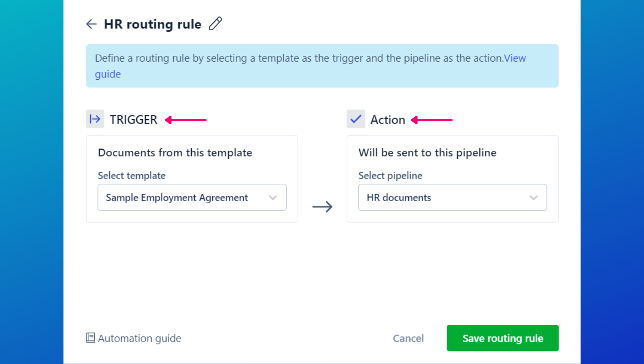The image size is (644, 364).
Task: Click the TRIGGER heading label
Action: pos(133,120)
